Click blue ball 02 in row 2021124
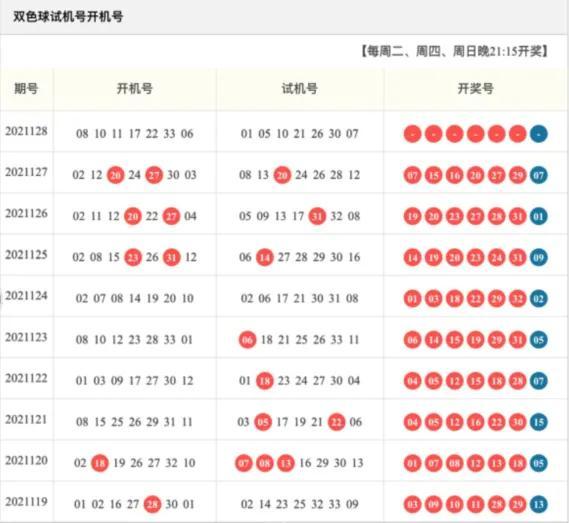Screen dimensions: 569x523 (x=539, y=299)
